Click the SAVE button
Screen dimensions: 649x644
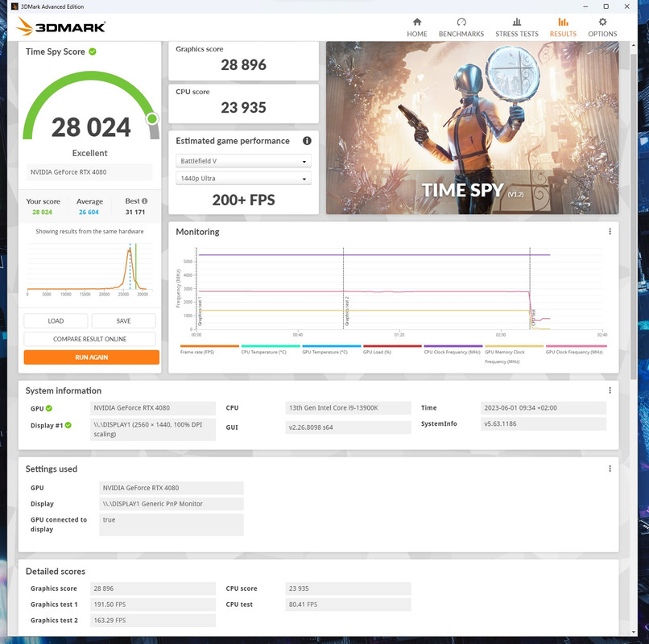click(123, 320)
